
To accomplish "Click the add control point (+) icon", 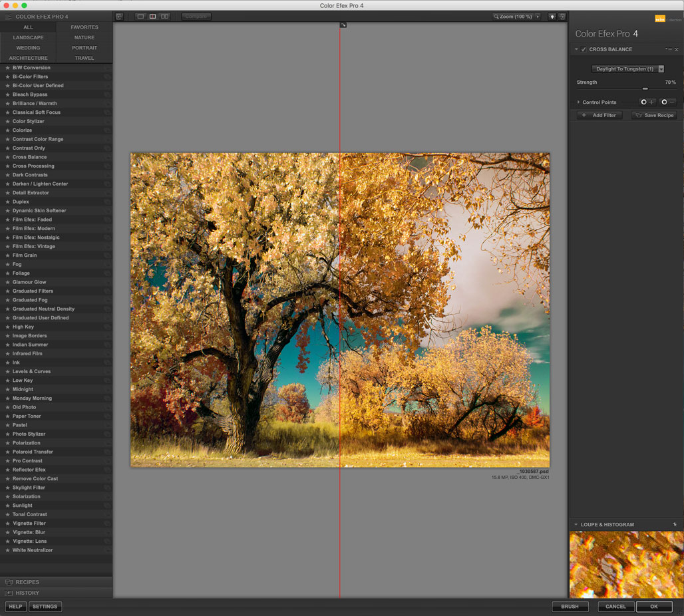I will point(647,102).
